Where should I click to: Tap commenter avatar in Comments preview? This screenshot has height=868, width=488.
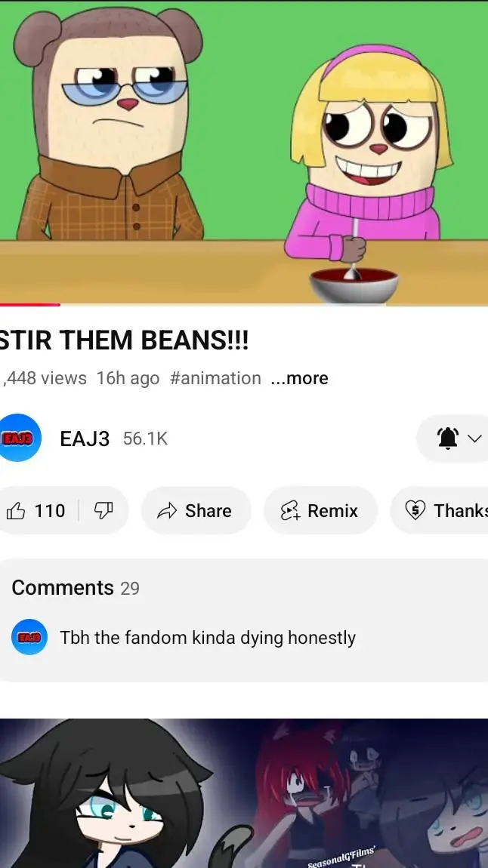pos(29,637)
